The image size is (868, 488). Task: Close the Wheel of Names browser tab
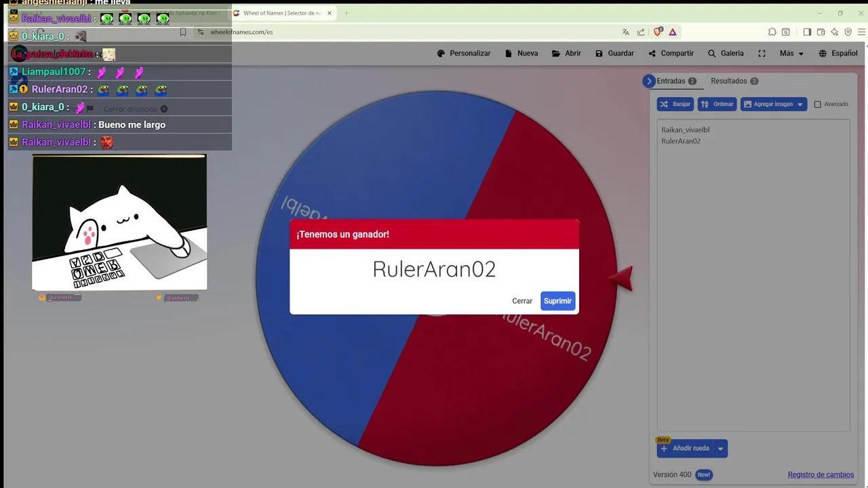(x=330, y=13)
